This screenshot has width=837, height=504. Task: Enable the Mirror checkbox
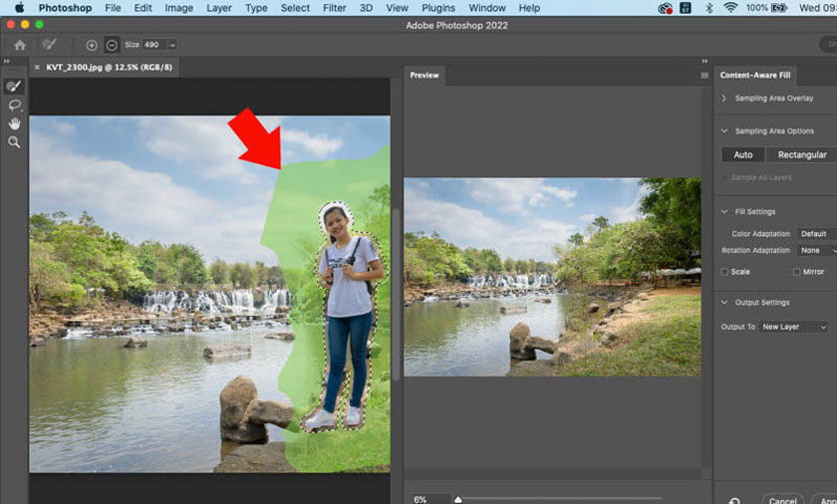pyautogui.click(x=796, y=272)
